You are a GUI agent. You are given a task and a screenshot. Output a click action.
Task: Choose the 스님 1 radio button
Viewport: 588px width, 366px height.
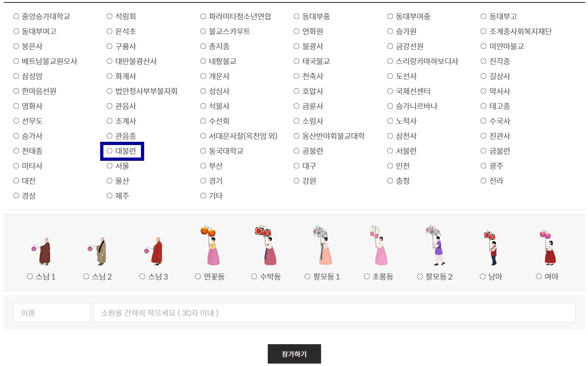30,277
